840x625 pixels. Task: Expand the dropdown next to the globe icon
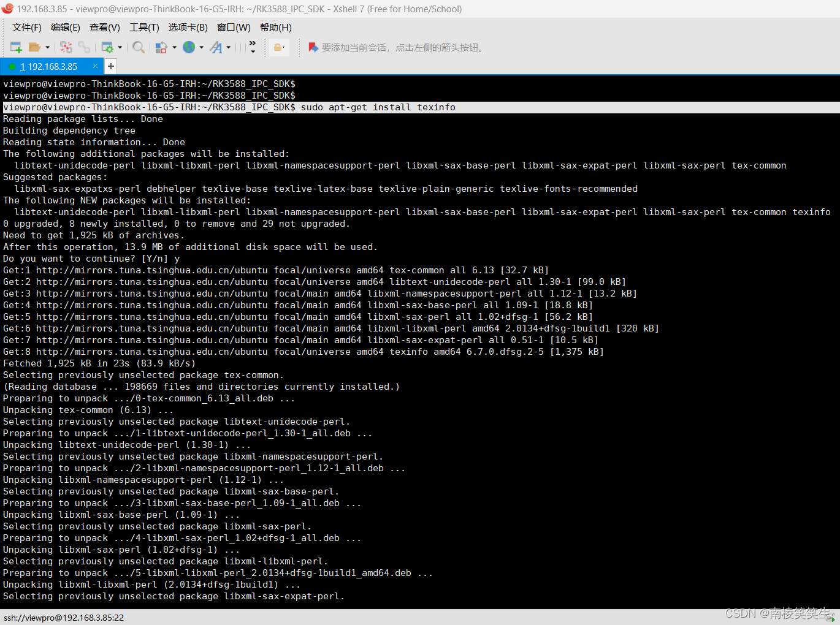pyautogui.click(x=202, y=47)
